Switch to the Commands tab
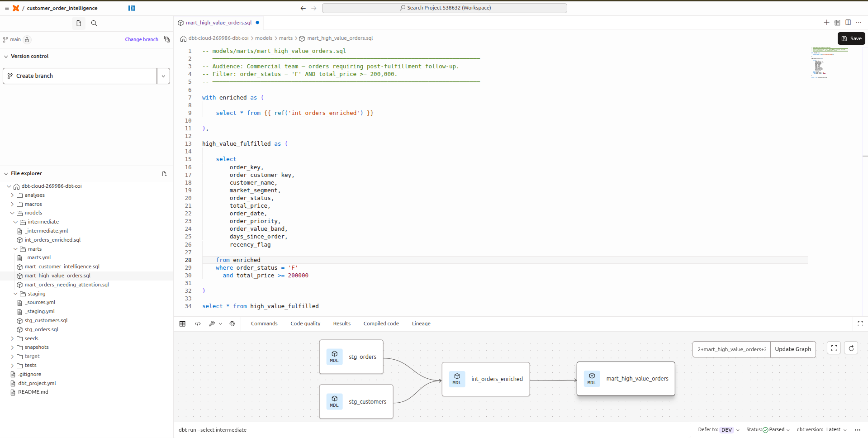868x438 pixels. 264,324
